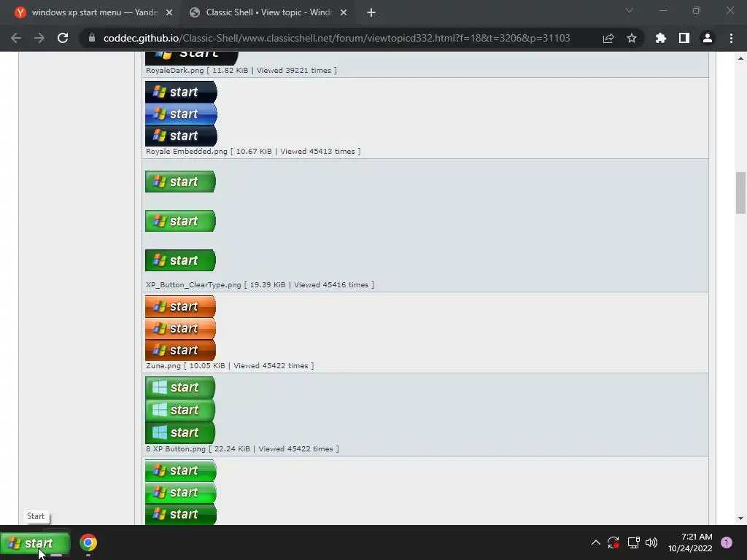Open the purple notification badge
747x560 pixels.
pos(727,542)
